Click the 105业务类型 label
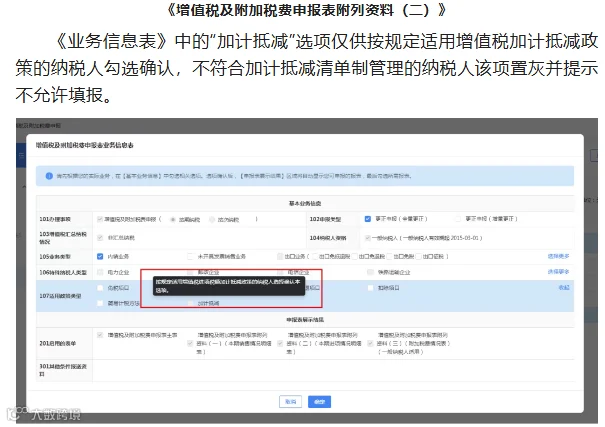This screenshot has width=605, height=427. [55, 257]
